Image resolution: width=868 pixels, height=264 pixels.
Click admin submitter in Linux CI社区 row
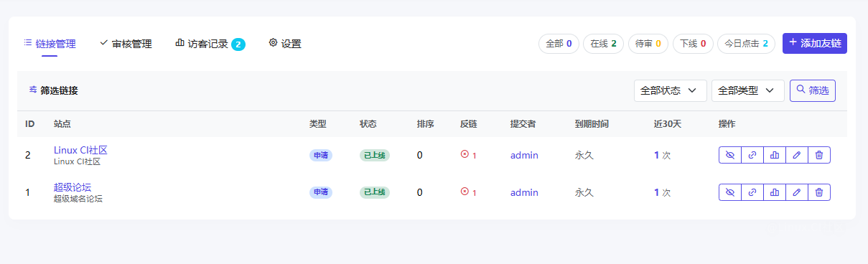tap(524, 155)
